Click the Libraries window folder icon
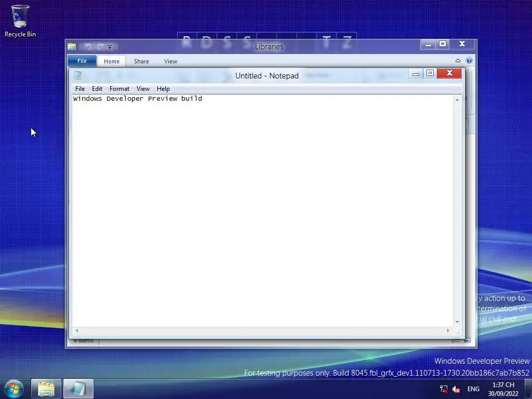The height and width of the screenshot is (399, 532). tap(72, 46)
